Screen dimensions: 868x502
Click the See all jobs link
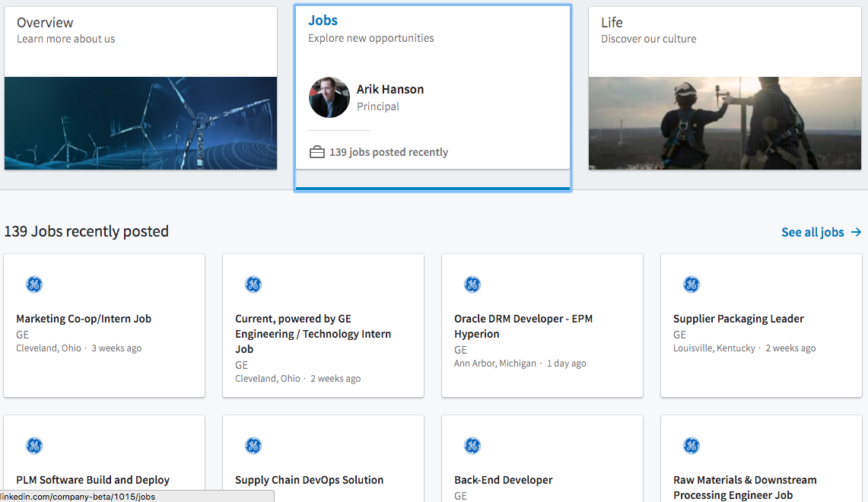(x=812, y=233)
